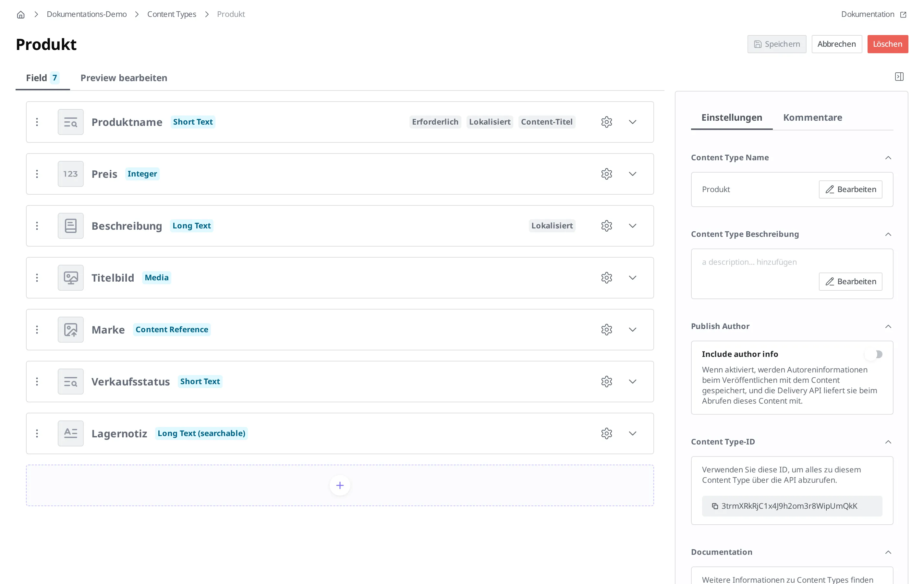Click the Erforderlich badge on Produktname
This screenshot has width=924, height=584.
click(x=435, y=122)
